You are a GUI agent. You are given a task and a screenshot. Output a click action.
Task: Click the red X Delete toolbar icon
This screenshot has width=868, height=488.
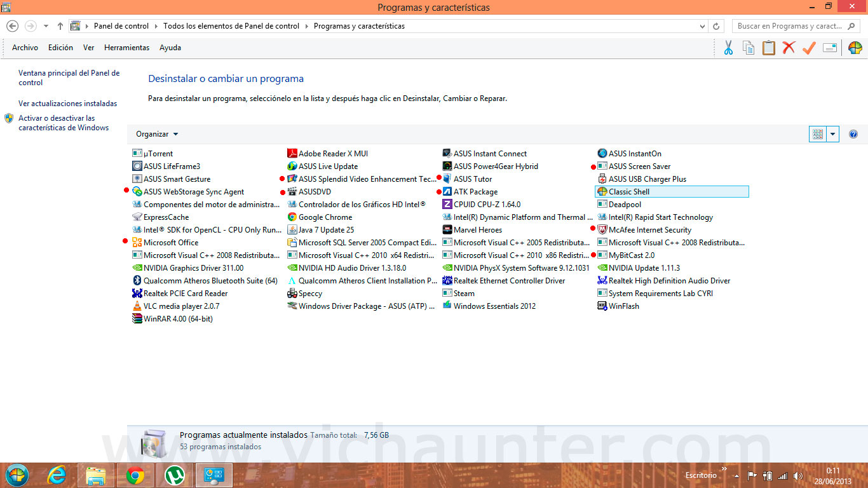[x=789, y=48]
